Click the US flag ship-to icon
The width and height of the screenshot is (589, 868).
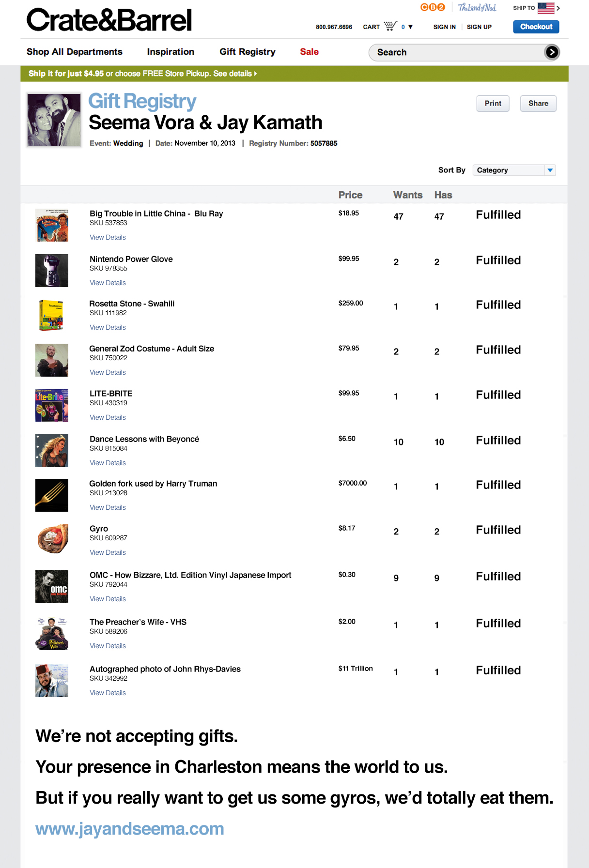click(x=546, y=8)
